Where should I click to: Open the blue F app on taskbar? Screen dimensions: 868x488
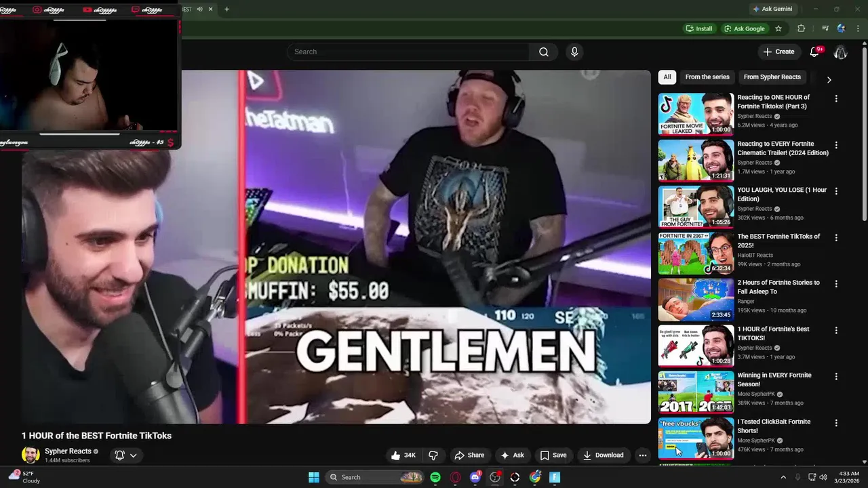coord(555,477)
